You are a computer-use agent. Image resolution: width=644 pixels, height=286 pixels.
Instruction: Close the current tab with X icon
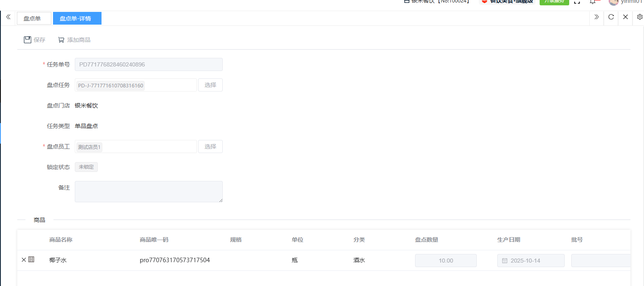tap(625, 17)
